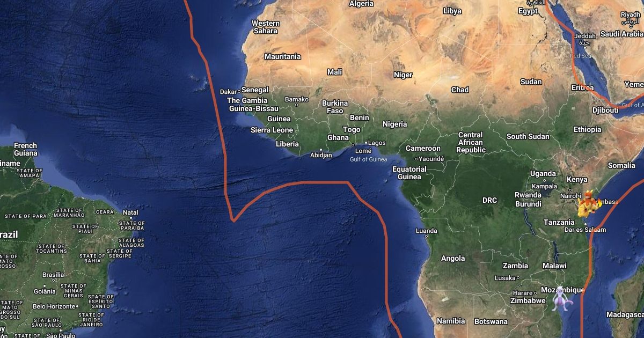Click the Dakar city dot
Viewport: 644px width, 338px height.
[x=239, y=92]
